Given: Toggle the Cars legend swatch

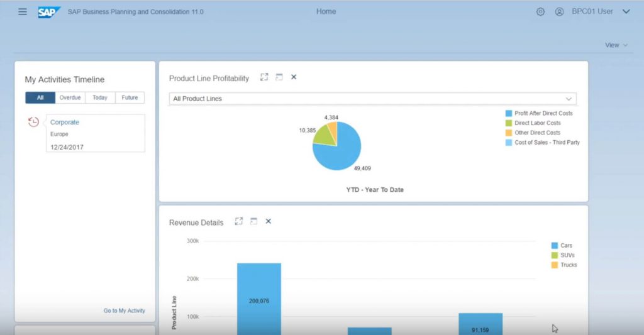Looking at the screenshot, I should (x=555, y=246).
